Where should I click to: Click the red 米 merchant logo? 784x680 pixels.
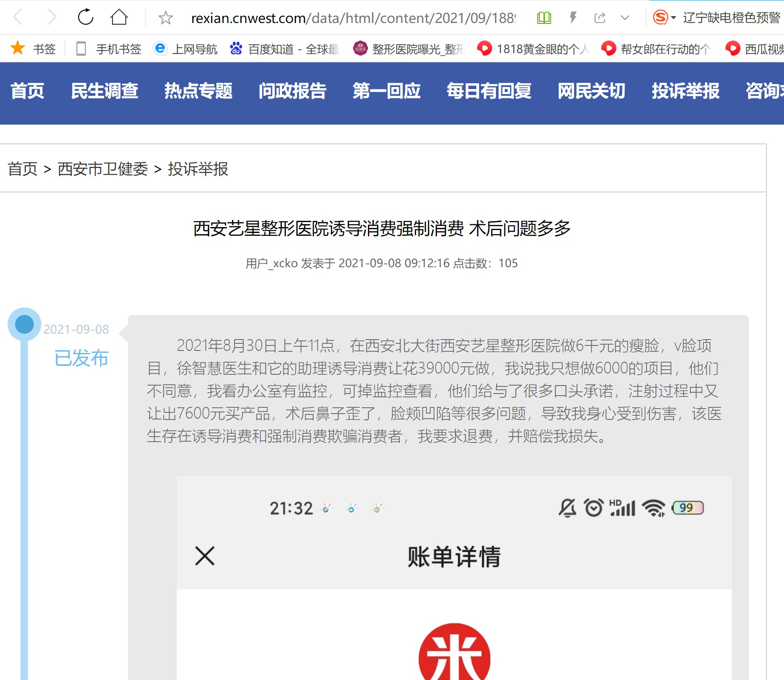[455, 652]
